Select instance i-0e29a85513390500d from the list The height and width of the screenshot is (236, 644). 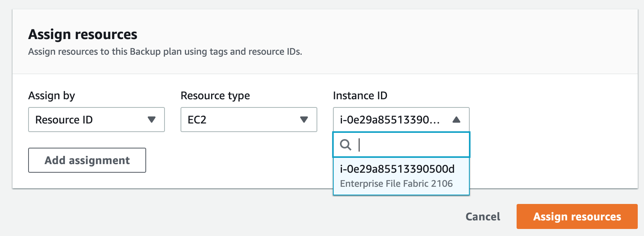pyautogui.click(x=397, y=169)
